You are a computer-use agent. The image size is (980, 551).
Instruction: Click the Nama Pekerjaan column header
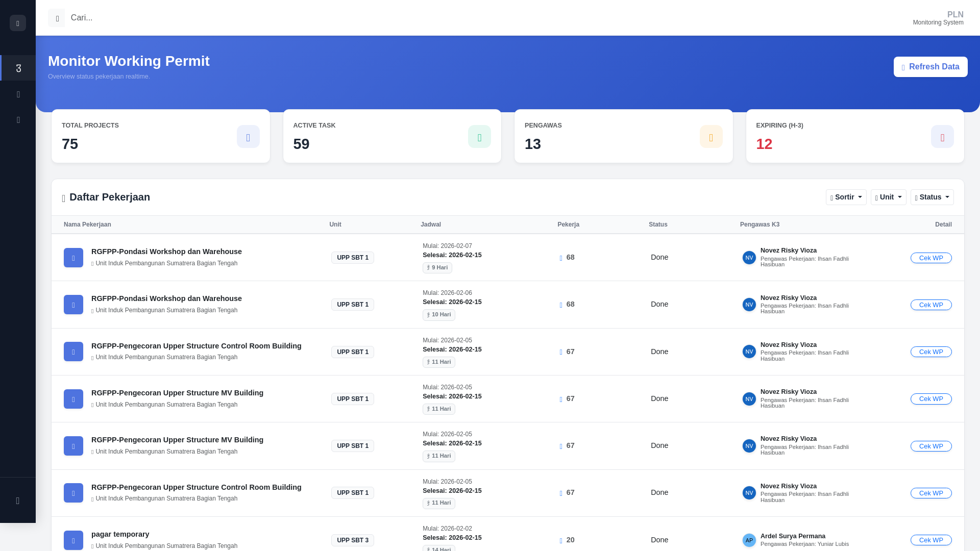click(x=87, y=224)
